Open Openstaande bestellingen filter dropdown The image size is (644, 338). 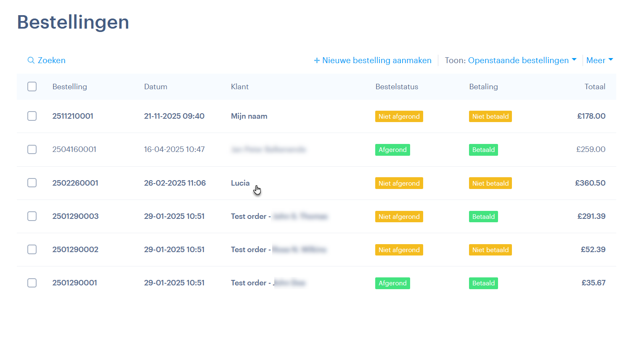(522, 60)
